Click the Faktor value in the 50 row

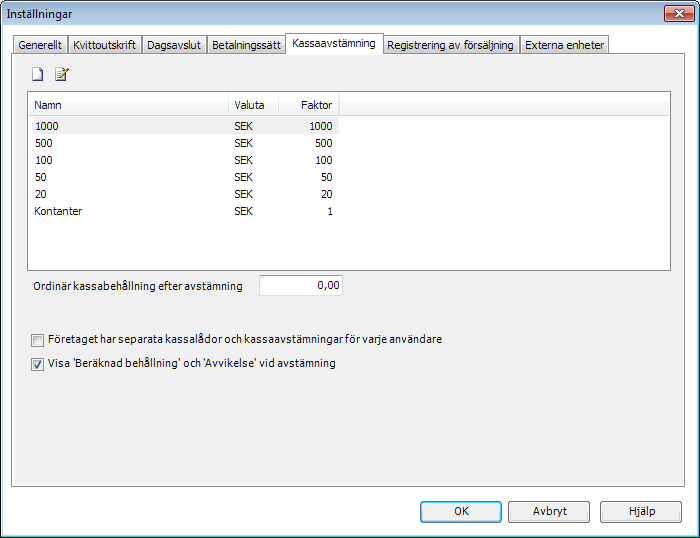point(327,177)
